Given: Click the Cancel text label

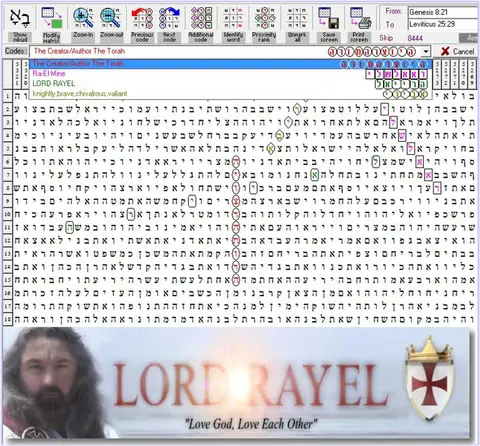Looking at the screenshot, I should (463, 52).
